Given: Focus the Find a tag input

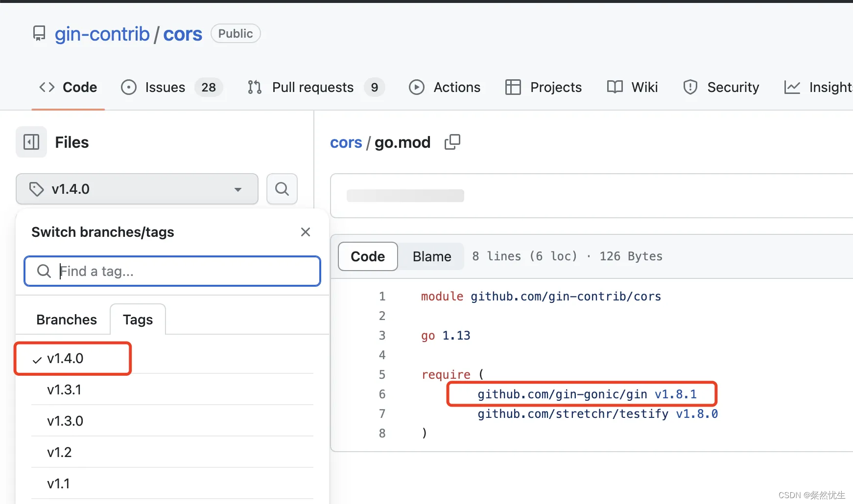Looking at the screenshot, I should [172, 271].
